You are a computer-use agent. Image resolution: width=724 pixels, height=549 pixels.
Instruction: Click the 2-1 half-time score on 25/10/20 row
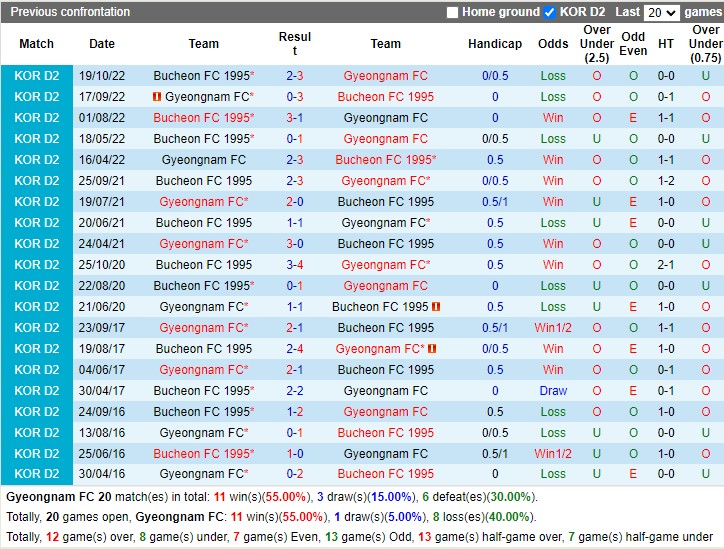click(x=666, y=265)
